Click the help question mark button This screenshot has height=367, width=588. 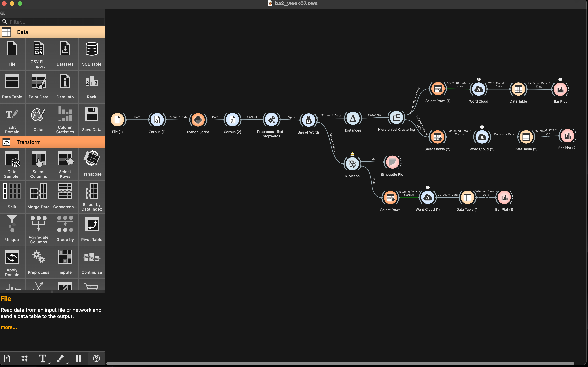point(96,358)
